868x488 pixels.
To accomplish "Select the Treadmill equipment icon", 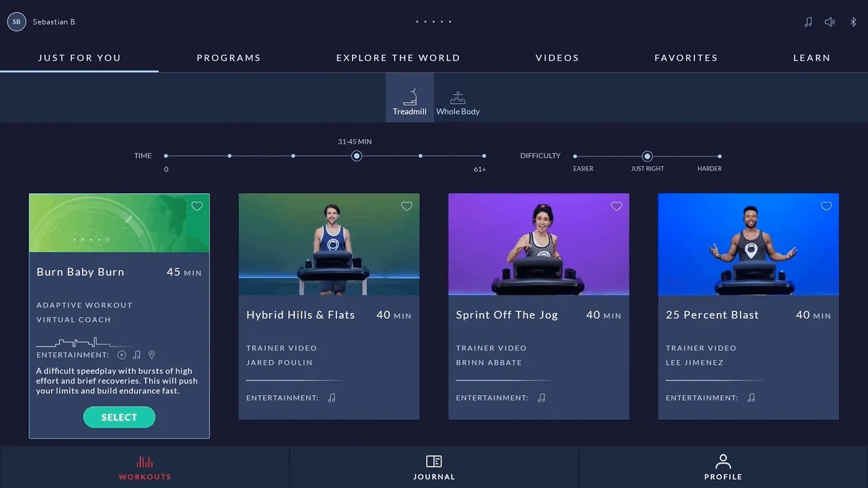I will pos(410,98).
